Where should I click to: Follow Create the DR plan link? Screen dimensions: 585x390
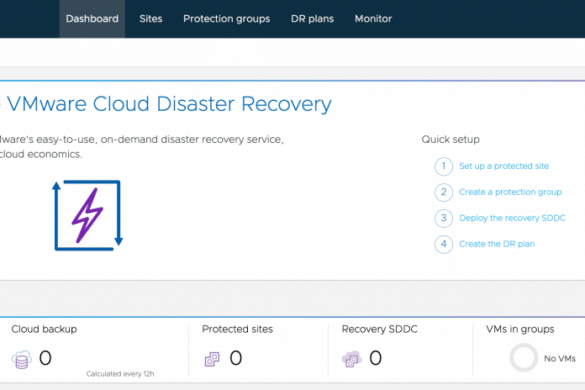[497, 244]
